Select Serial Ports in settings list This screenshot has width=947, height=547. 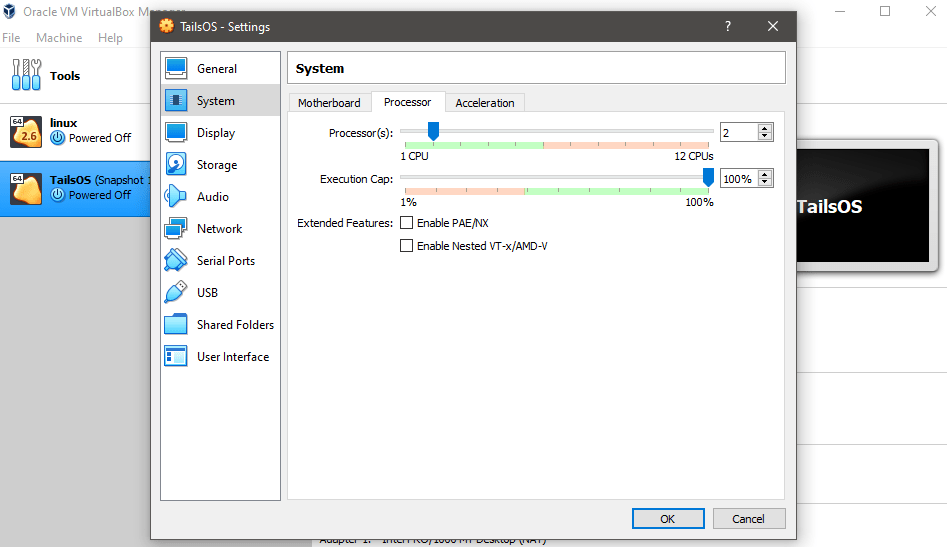point(220,260)
